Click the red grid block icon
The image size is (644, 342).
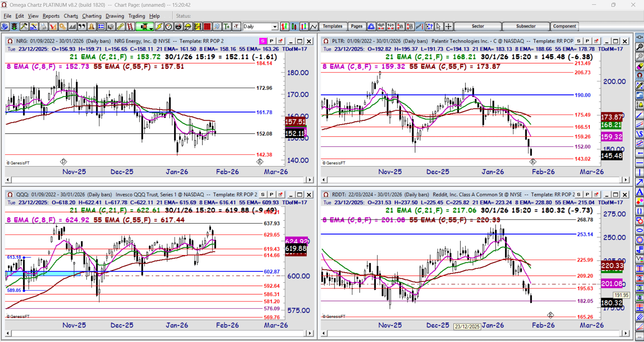point(207,26)
